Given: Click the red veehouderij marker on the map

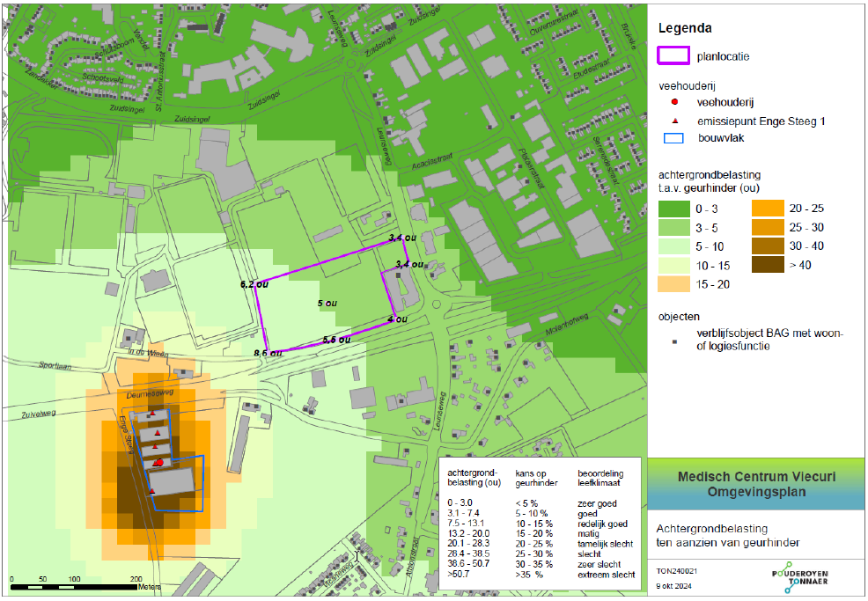Looking at the screenshot, I should tap(158, 462).
